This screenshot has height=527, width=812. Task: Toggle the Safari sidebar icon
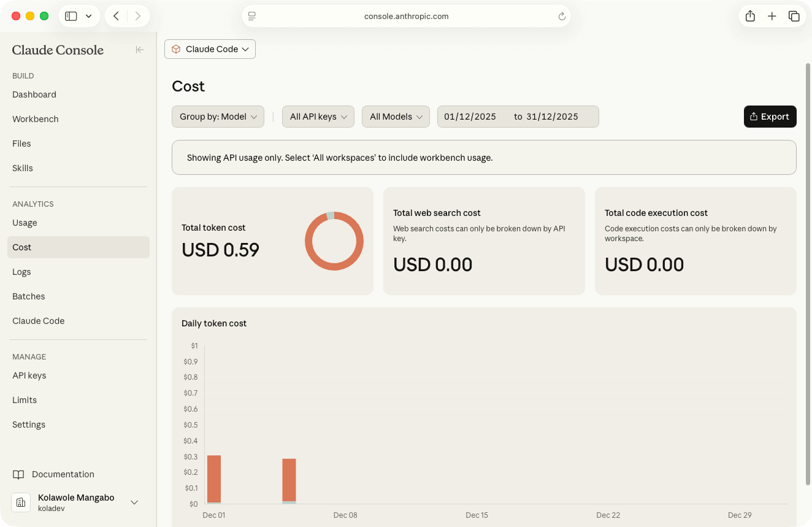coord(71,16)
